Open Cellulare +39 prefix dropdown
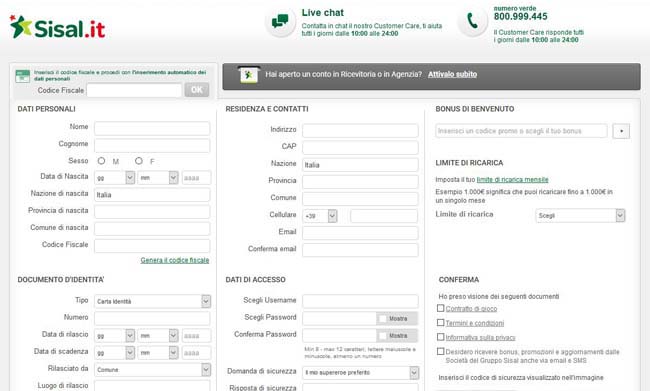 point(320,216)
